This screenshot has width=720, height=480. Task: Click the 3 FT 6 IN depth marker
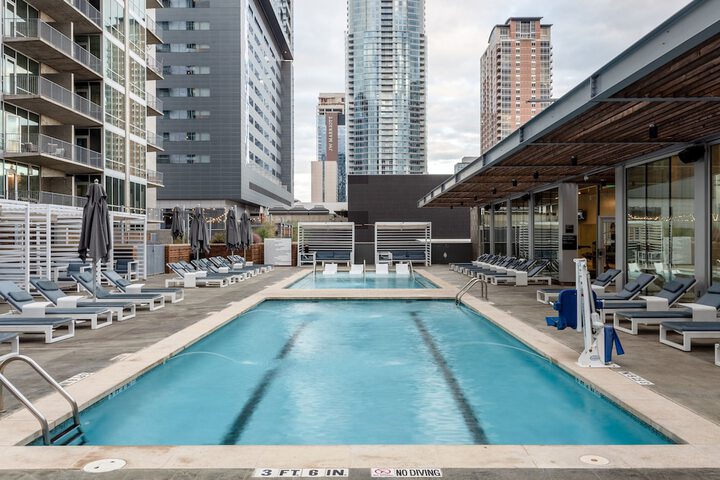[300, 472]
